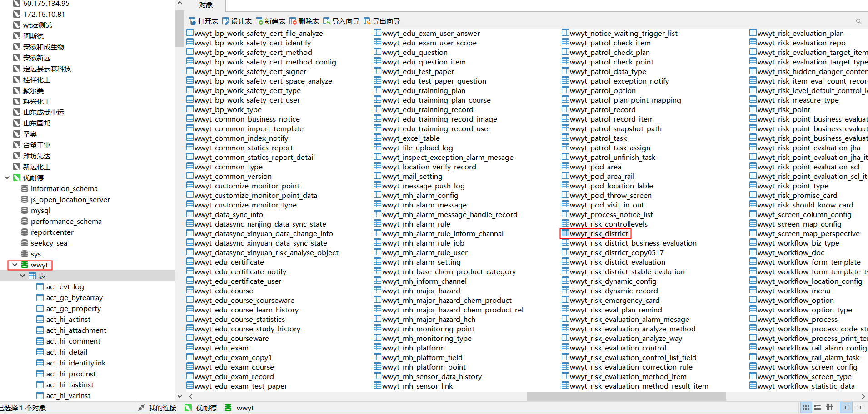Viewport: 868px width, 414px height.
Task: Click the wwyt_risk_district table icon
Action: tap(565, 233)
